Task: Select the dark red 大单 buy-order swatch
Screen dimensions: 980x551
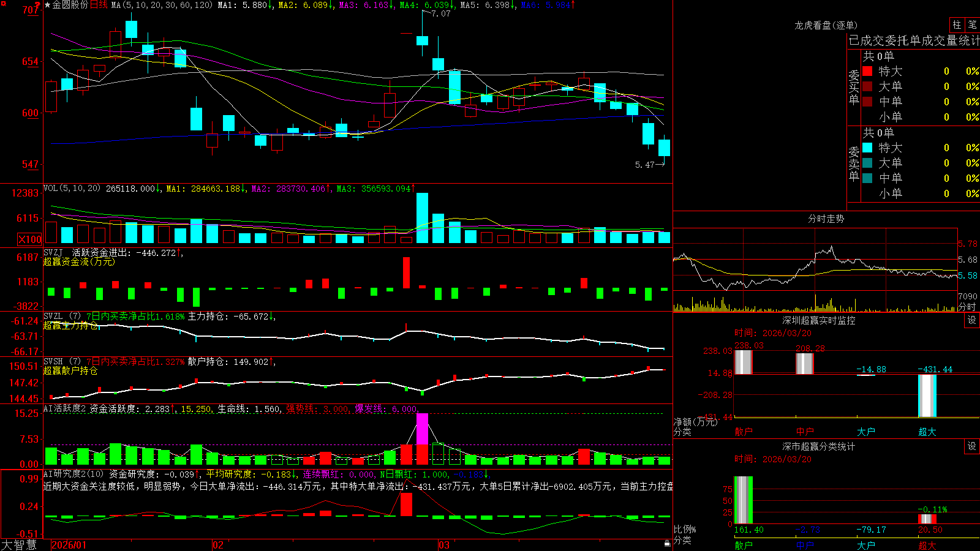Action: 867,86
